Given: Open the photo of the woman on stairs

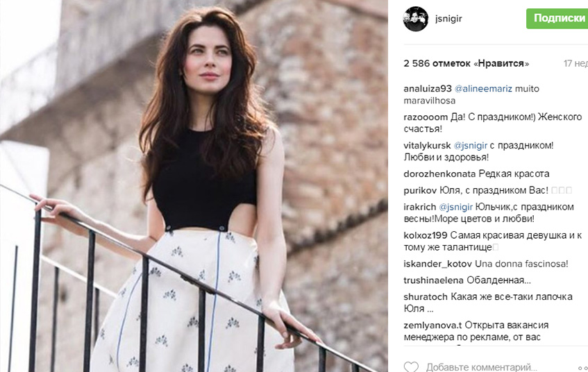Looking at the screenshot, I should coord(194,186).
